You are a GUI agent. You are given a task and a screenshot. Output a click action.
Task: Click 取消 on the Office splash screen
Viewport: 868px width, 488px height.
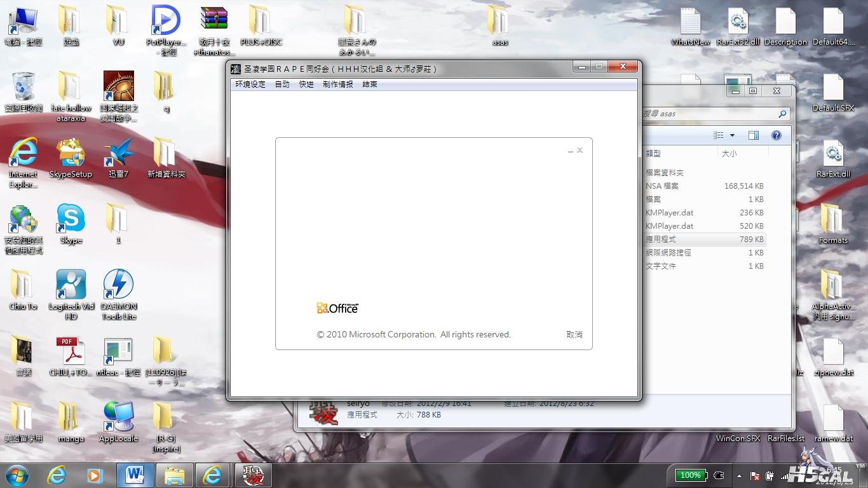coord(574,334)
